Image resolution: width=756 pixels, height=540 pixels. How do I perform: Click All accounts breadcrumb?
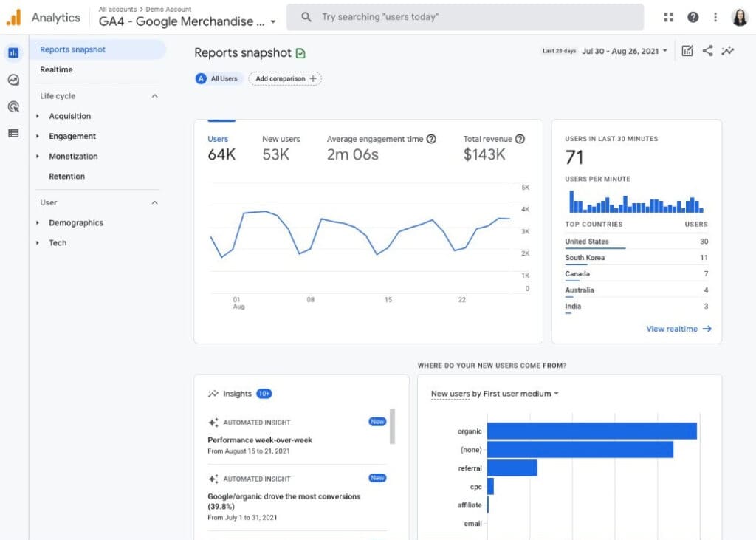(117, 9)
